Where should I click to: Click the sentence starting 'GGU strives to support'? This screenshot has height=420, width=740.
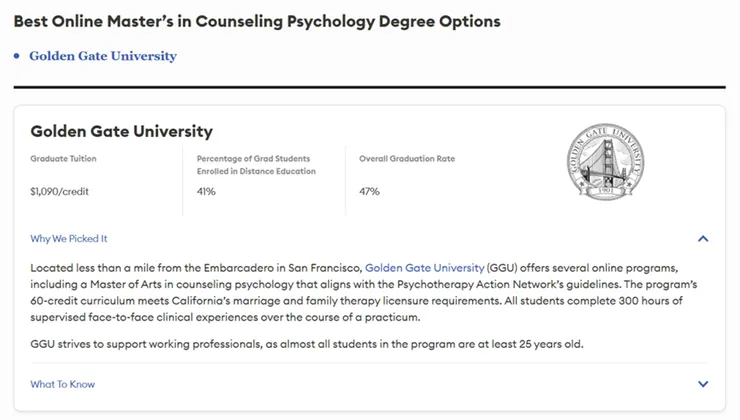pos(306,345)
